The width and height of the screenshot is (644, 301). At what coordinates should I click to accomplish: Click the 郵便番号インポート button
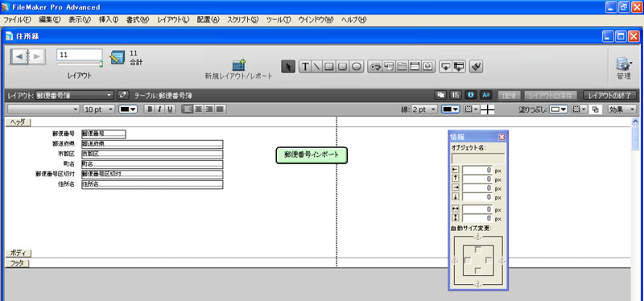pos(312,155)
